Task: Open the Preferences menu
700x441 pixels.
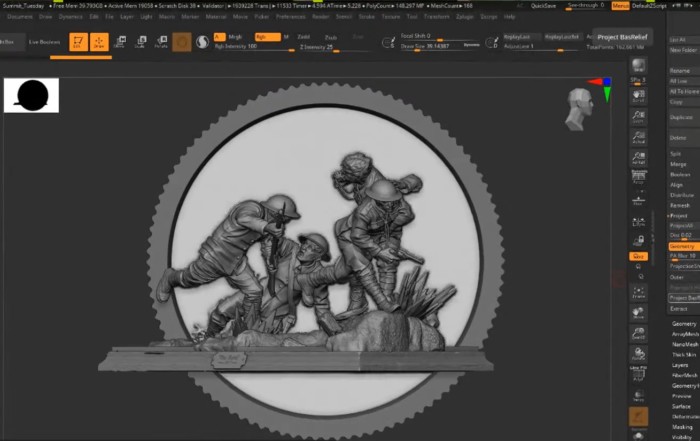Action: [x=291, y=17]
